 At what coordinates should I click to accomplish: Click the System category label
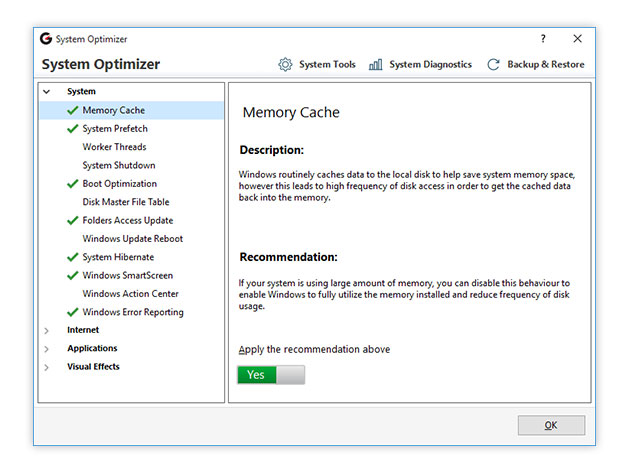(x=81, y=91)
